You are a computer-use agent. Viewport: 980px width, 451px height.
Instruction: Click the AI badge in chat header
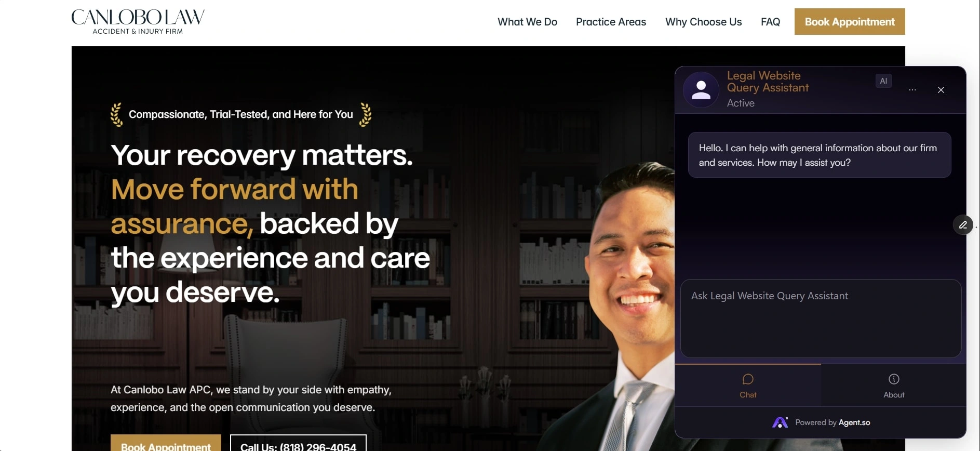click(883, 81)
